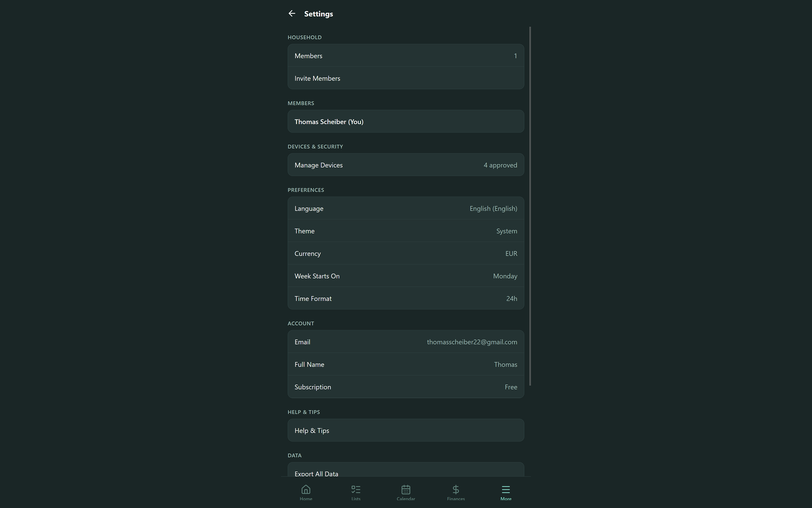Open the Subscription row
812x508 pixels.
tap(406, 386)
